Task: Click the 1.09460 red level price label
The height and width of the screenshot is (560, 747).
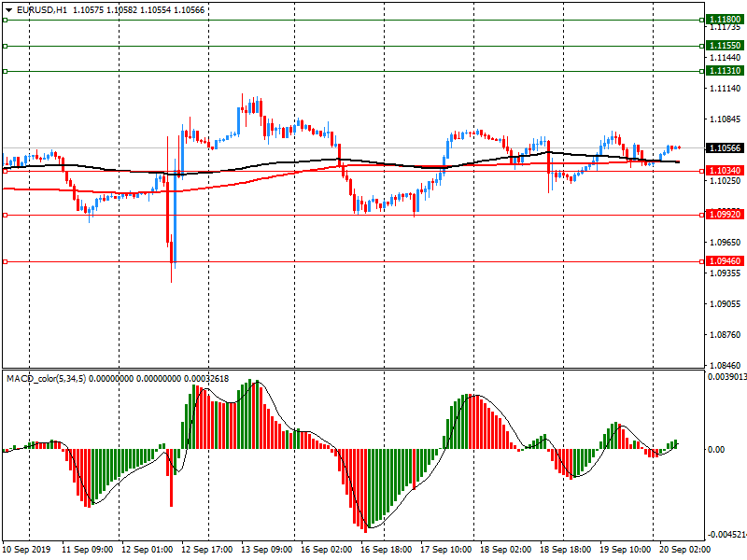Action: 725,261
